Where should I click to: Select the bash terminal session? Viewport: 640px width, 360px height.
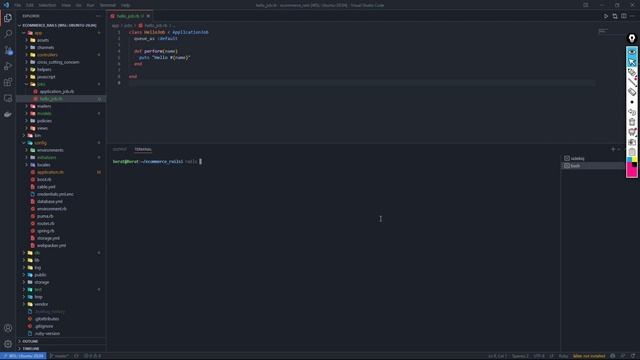593,166
